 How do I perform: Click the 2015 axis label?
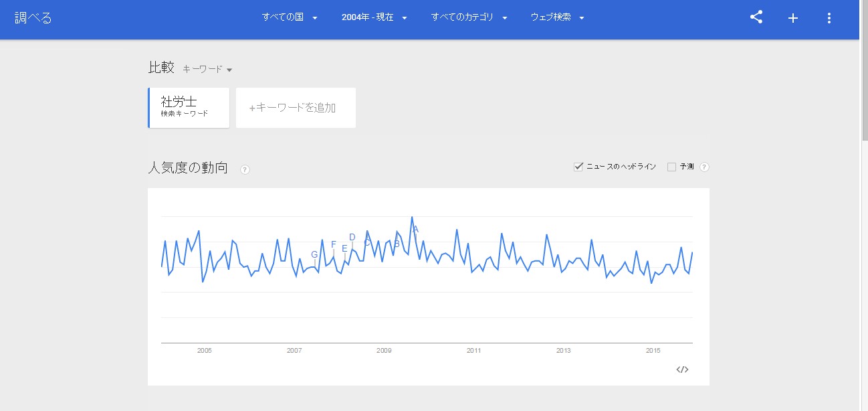(653, 351)
